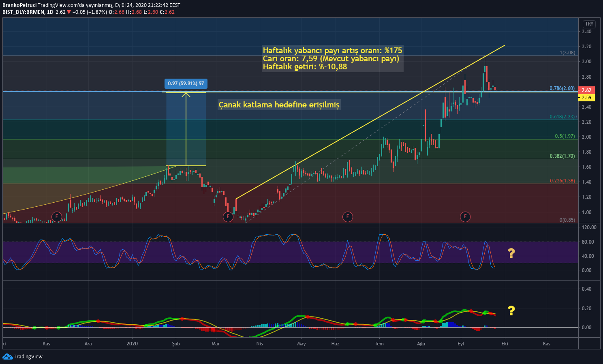Click the 0.382(1.70) Fibonacci level label

coord(562,156)
